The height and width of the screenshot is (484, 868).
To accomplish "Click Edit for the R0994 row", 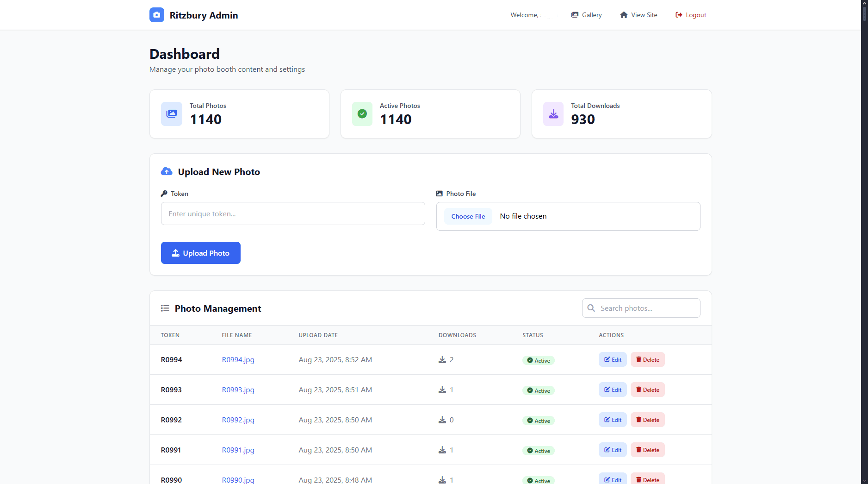I will [x=612, y=359].
